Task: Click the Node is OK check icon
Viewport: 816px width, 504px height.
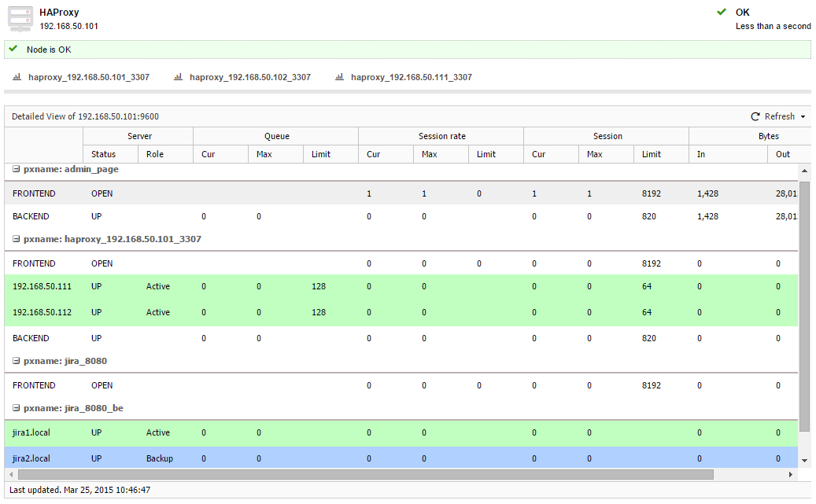Action: [x=13, y=49]
